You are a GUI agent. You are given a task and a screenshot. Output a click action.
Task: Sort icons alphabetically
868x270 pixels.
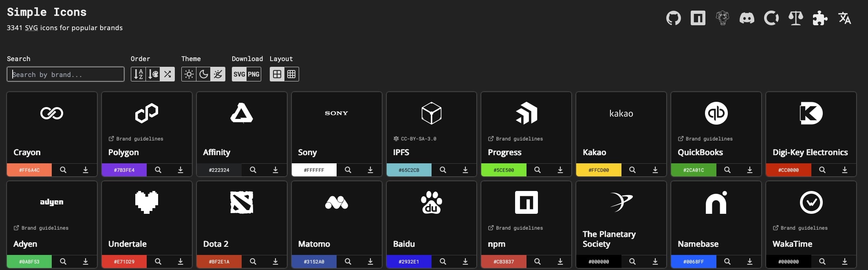coord(139,74)
